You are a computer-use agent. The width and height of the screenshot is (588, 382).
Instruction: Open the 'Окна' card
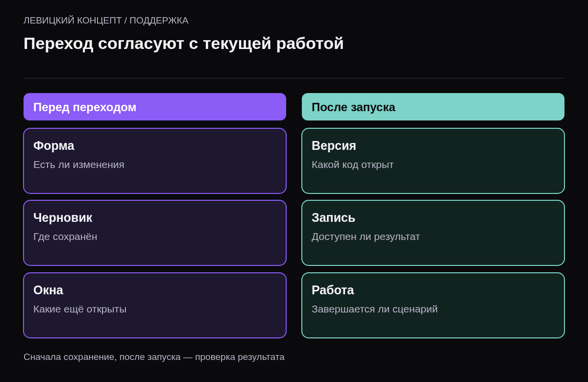click(155, 306)
